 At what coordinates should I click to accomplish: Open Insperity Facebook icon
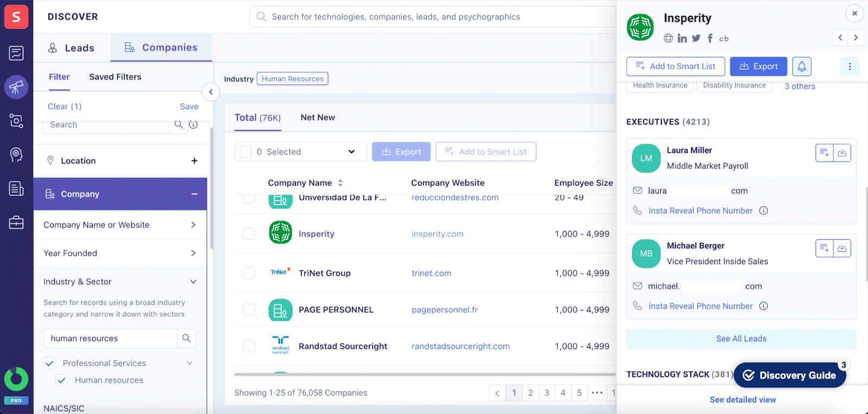coord(710,38)
